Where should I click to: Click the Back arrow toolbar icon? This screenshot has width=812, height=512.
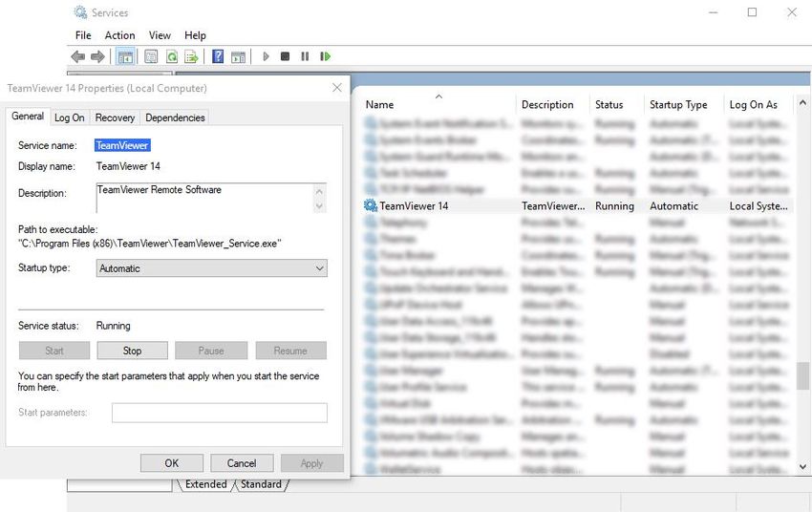pos(77,56)
